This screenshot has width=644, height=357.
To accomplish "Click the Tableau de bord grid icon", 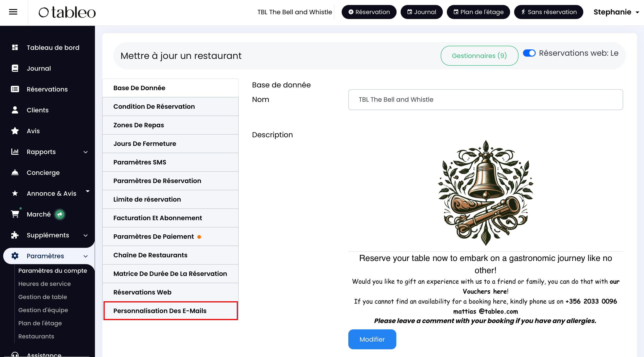I will point(15,48).
